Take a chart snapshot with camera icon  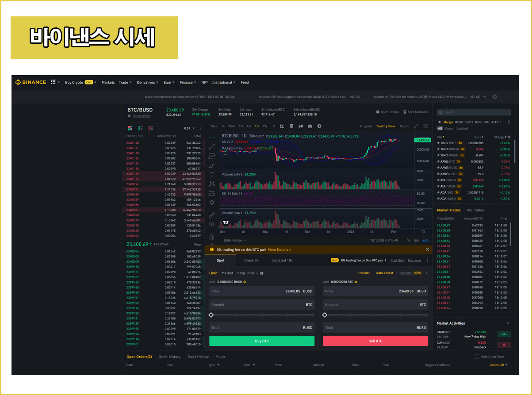point(310,126)
